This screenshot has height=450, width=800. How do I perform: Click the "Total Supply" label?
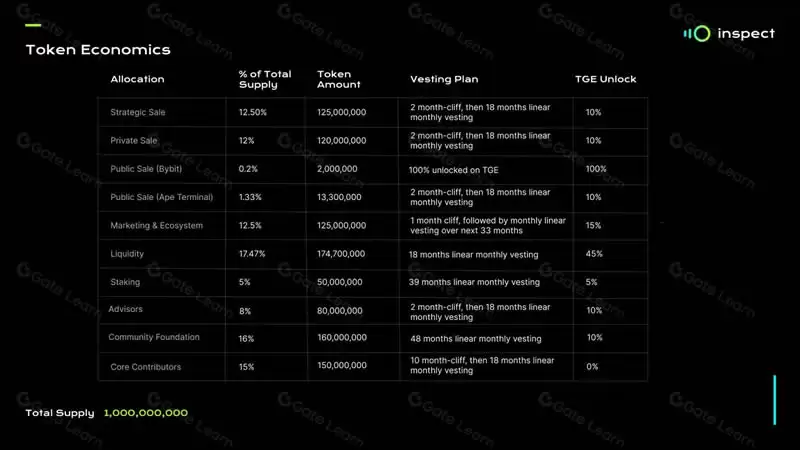click(x=60, y=413)
